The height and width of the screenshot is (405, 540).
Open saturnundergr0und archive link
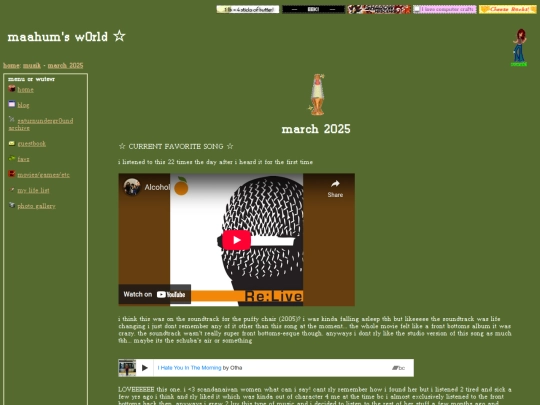click(x=41, y=124)
